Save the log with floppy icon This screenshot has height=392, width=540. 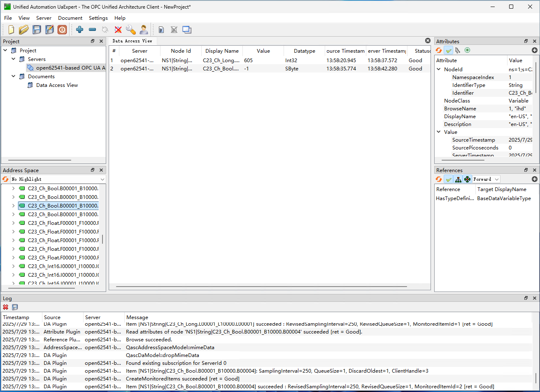(x=15, y=307)
